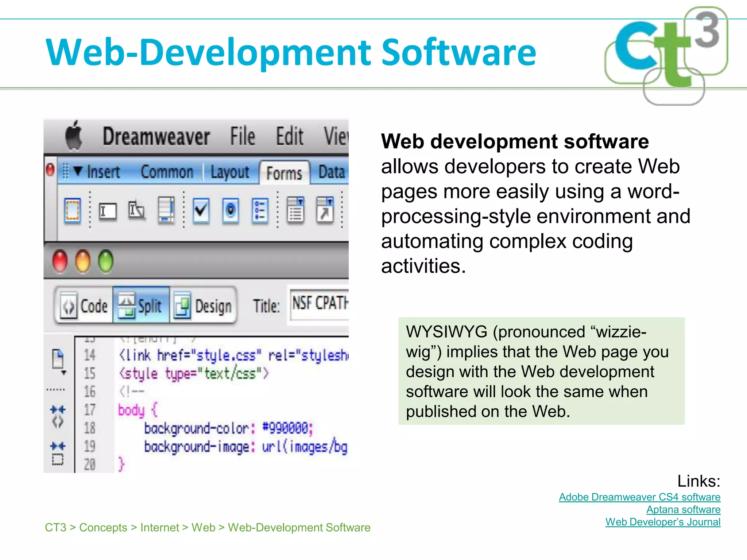Click the Insert panel gripper handle
The height and width of the screenshot is (560, 747).
click(x=65, y=171)
